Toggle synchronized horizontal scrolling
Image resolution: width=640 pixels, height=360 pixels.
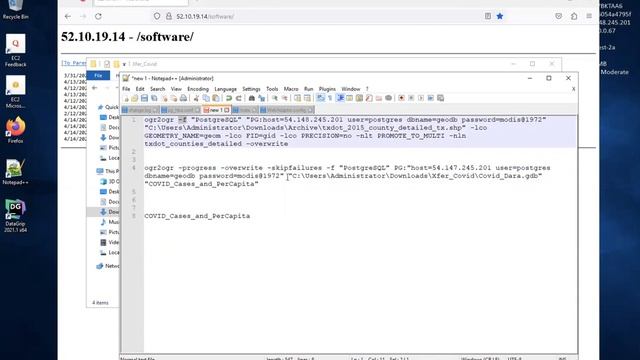pyautogui.click(x=307, y=98)
